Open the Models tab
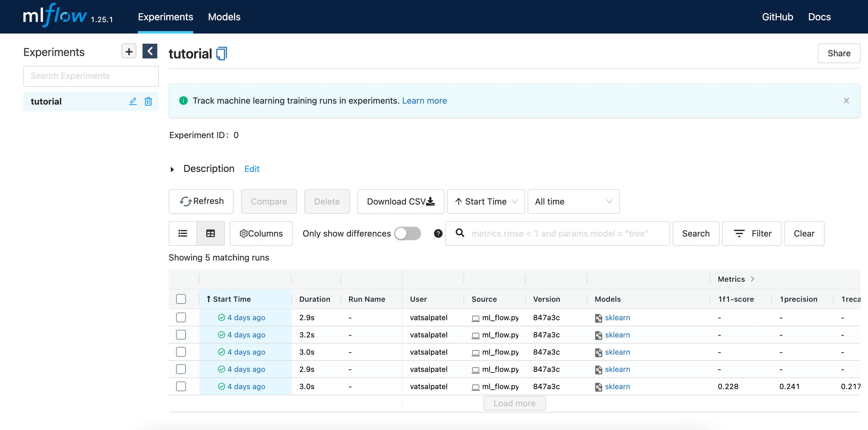Viewport: 868px width, 430px height. point(224,17)
